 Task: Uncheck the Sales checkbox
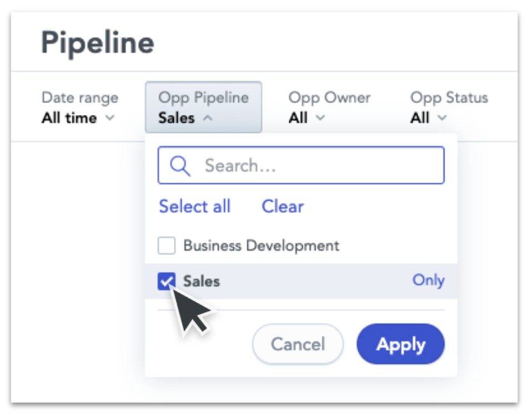(x=167, y=281)
